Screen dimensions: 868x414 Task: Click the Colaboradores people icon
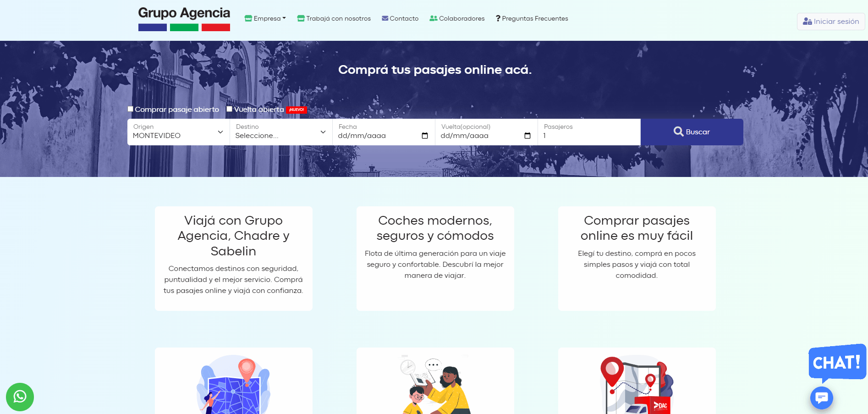pos(433,18)
